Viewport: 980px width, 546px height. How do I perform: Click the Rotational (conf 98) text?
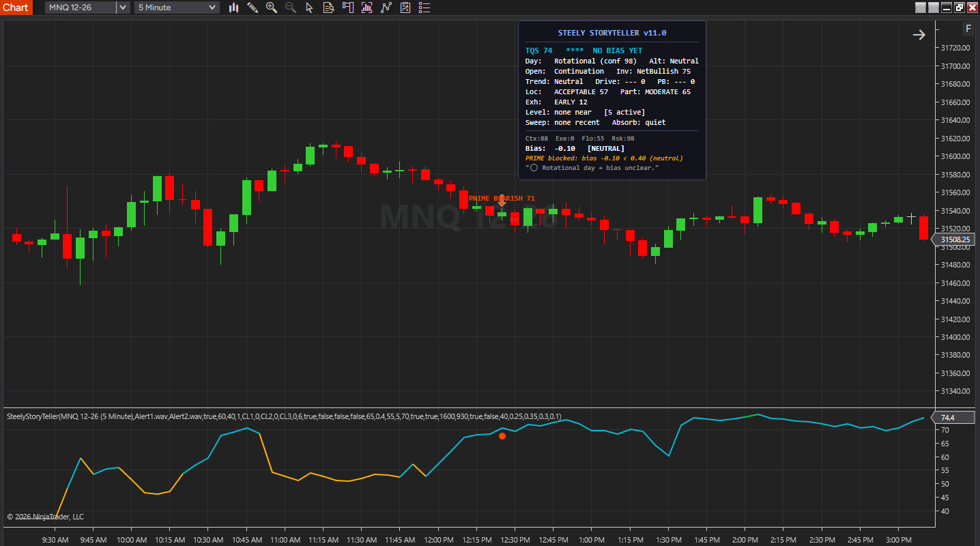point(595,61)
